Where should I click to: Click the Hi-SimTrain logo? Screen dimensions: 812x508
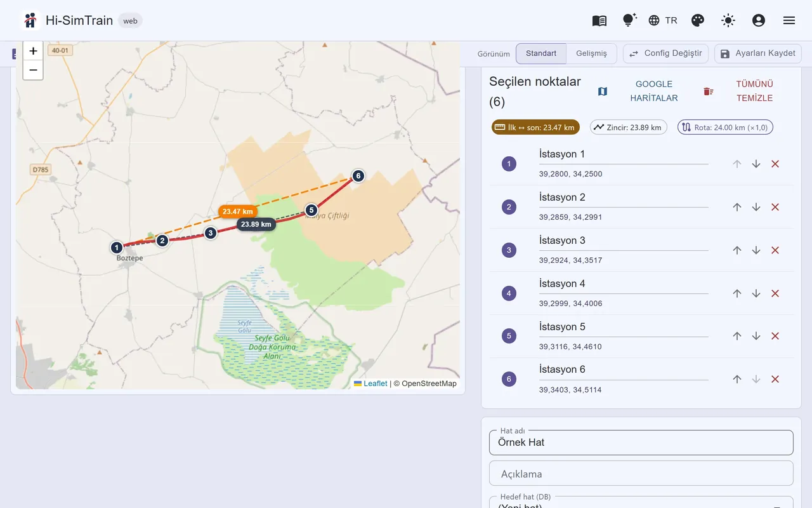tap(30, 20)
